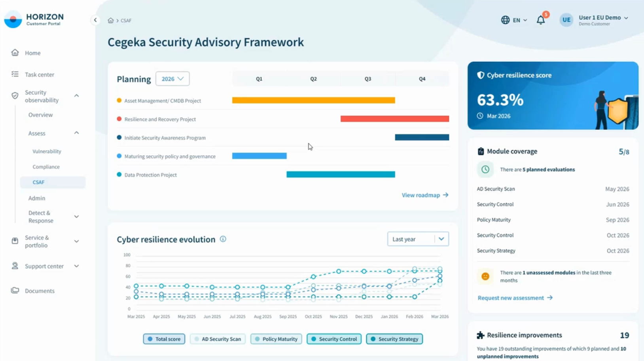
Task: Click the Support center icon
Action: pos(14,266)
